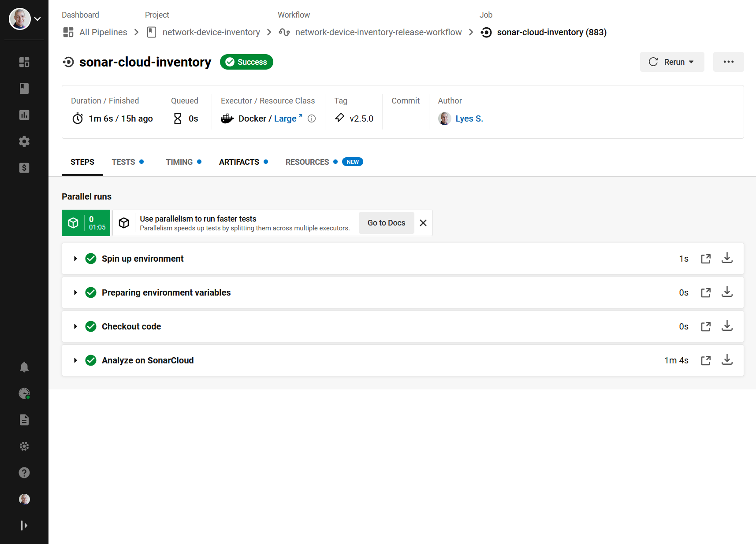Click the v2.5.0 tag value

click(361, 118)
